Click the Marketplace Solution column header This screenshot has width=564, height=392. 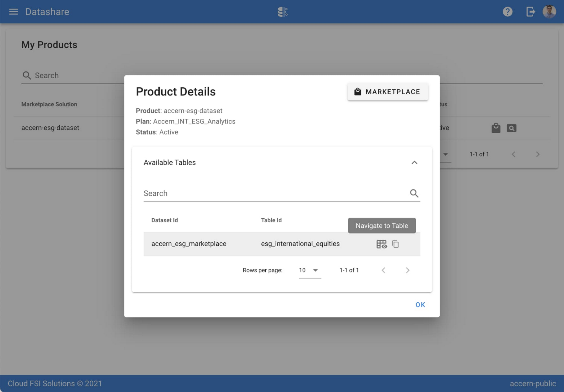pos(49,104)
